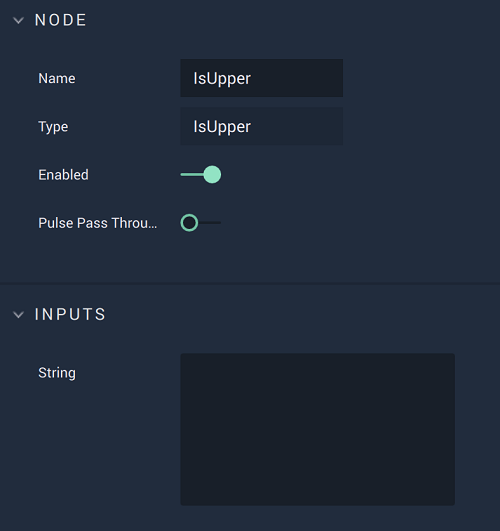Click the hollow circle knob of Pulse switch
The image size is (500, 531).
(x=189, y=223)
